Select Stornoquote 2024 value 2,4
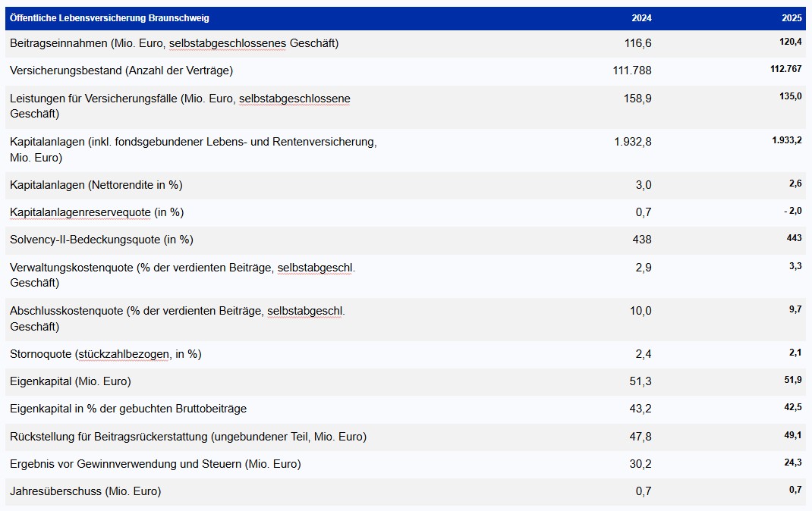The height and width of the screenshot is (511, 812). tap(644, 354)
